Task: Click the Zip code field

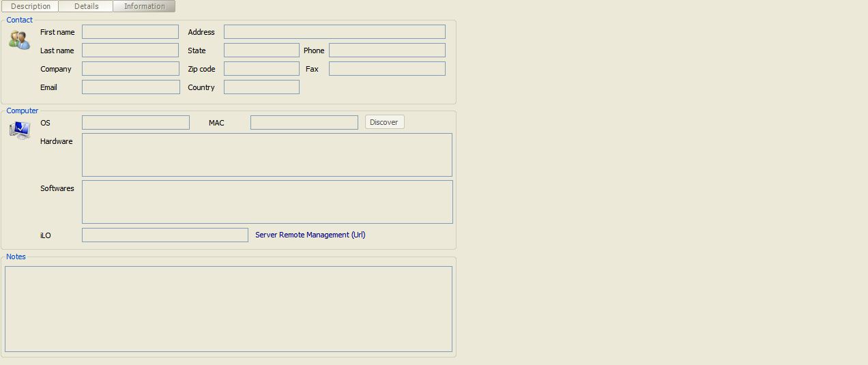Action: coord(261,69)
